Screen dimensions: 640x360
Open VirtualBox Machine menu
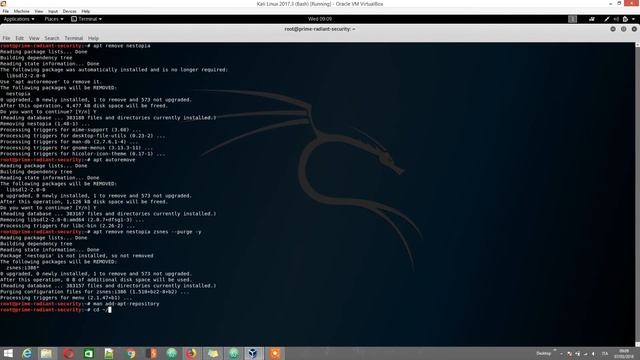click(22, 11)
